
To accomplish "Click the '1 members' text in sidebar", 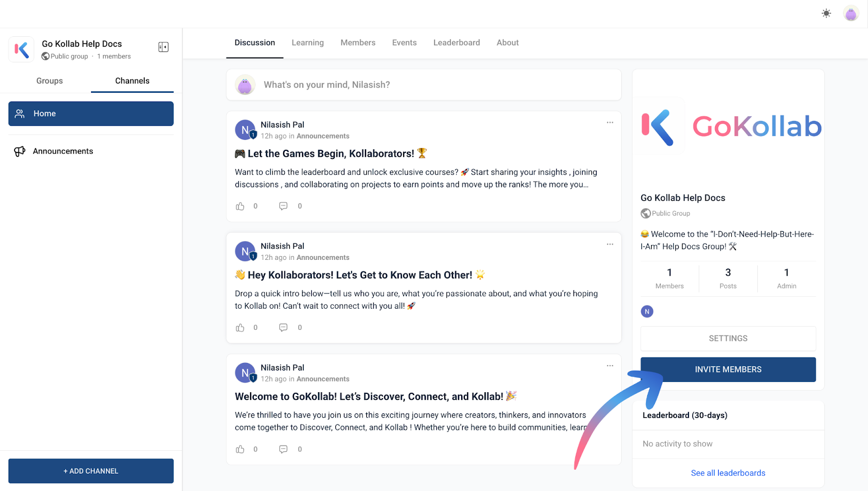I will (114, 56).
